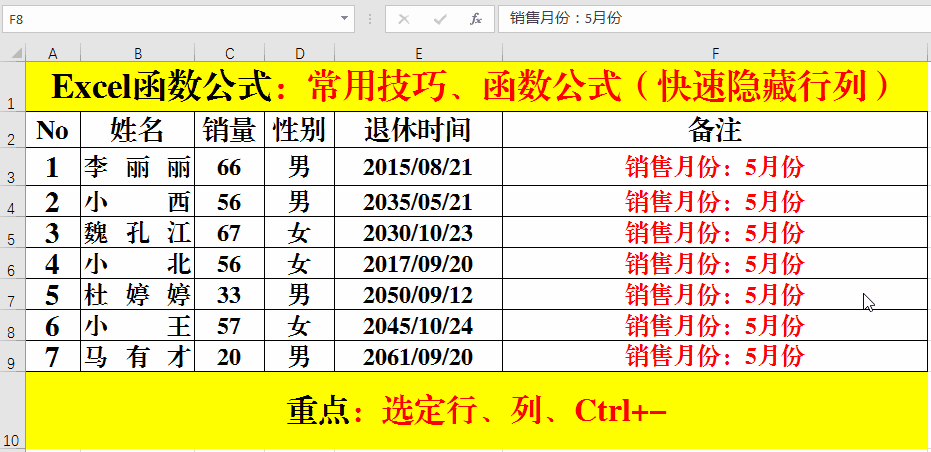Click date cell 2030/10/23
This screenshot has width=931, height=452.
click(419, 232)
